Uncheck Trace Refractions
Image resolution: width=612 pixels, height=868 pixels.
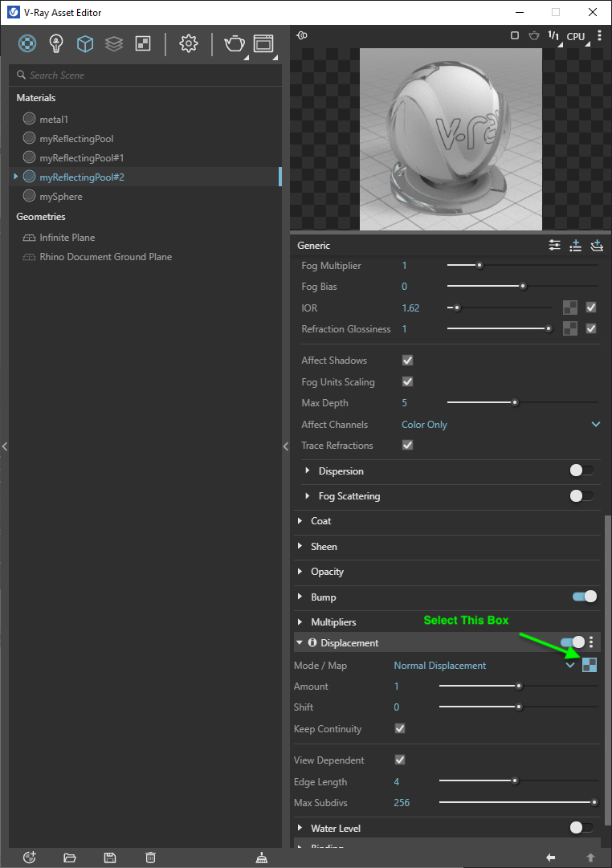point(408,445)
